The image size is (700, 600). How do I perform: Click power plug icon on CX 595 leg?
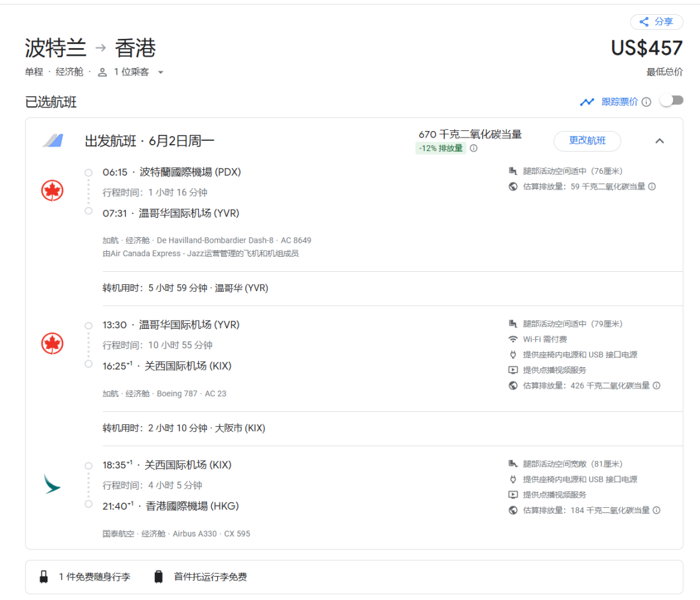coord(513,479)
